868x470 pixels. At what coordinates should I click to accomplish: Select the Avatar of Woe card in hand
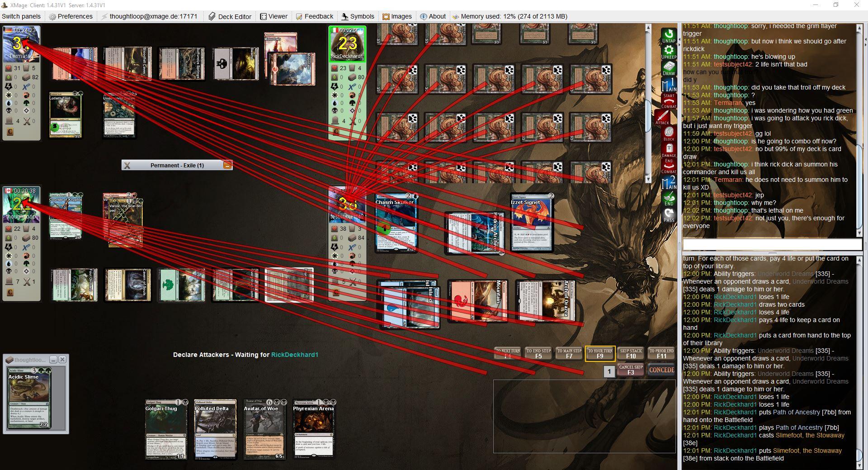264,429
